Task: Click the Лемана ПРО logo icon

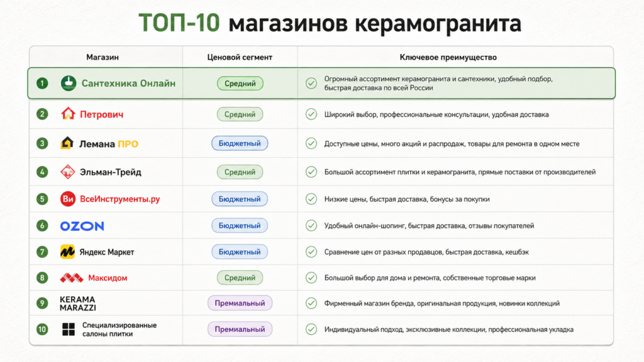Action: (x=67, y=143)
